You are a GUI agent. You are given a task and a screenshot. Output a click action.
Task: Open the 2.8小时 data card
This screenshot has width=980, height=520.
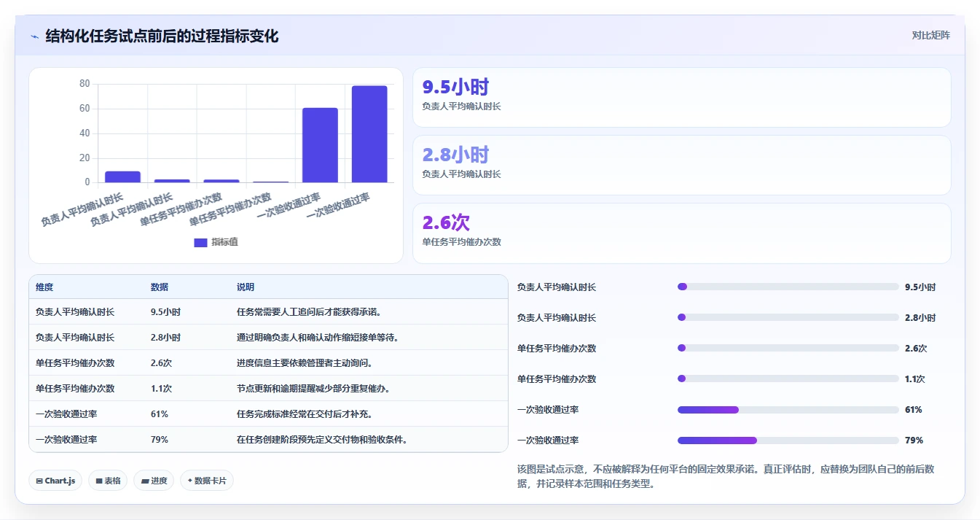pos(681,166)
